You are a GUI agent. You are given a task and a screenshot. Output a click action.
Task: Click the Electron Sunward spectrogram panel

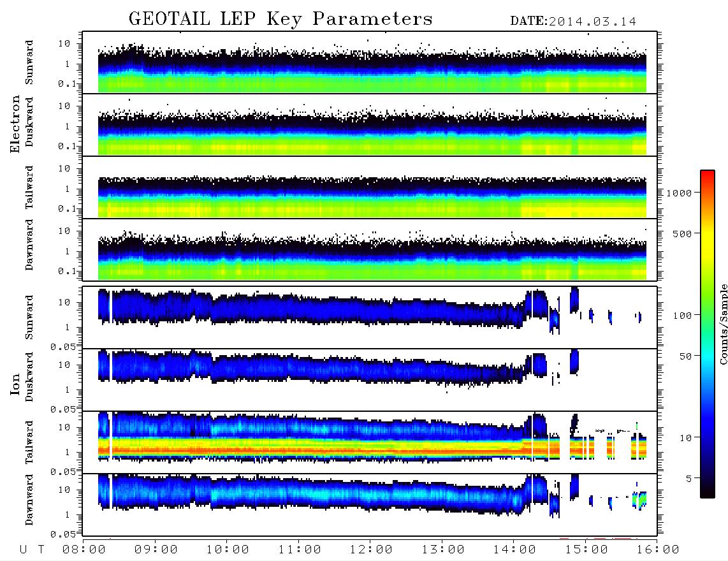click(x=370, y=62)
